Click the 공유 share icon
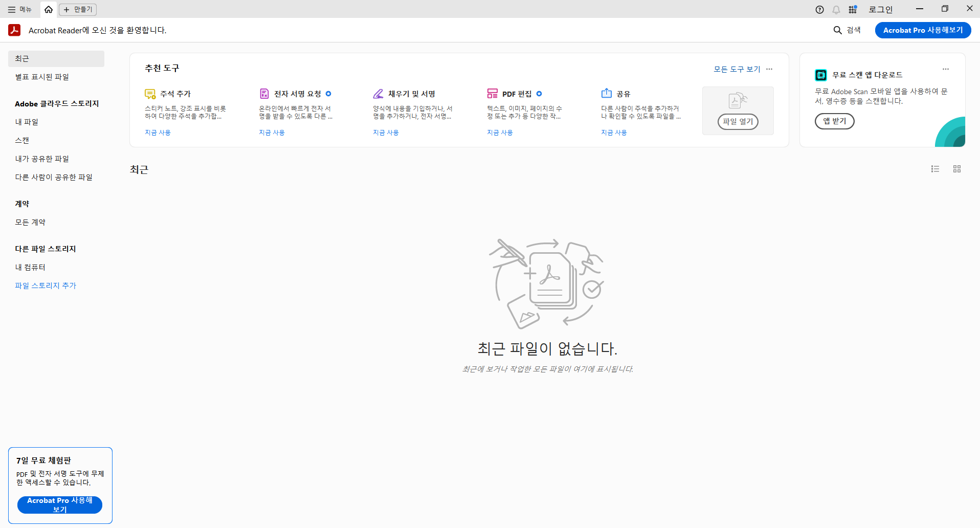This screenshot has height=528, width=980. coord(607,93)
